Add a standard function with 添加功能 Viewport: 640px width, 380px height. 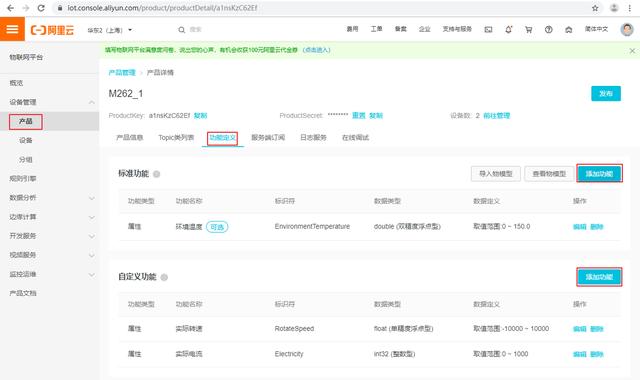[599, 174]
